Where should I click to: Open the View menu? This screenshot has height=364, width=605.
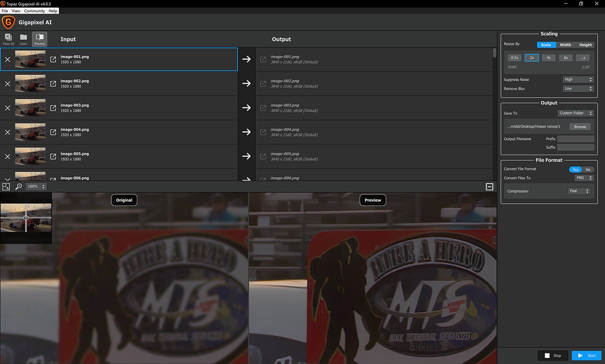coord(16,11)
